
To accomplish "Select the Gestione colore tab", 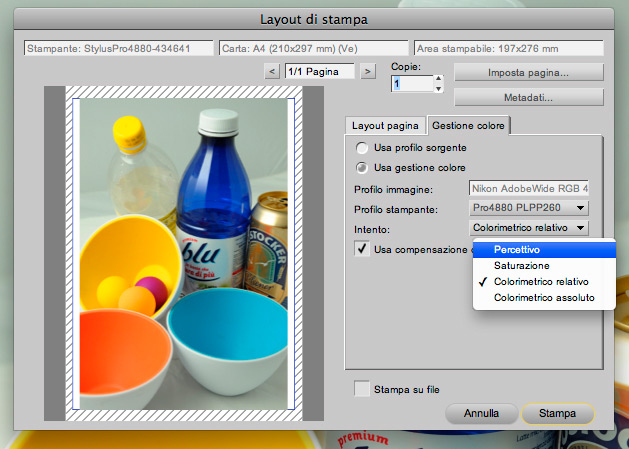I will [x=468, y=126].
